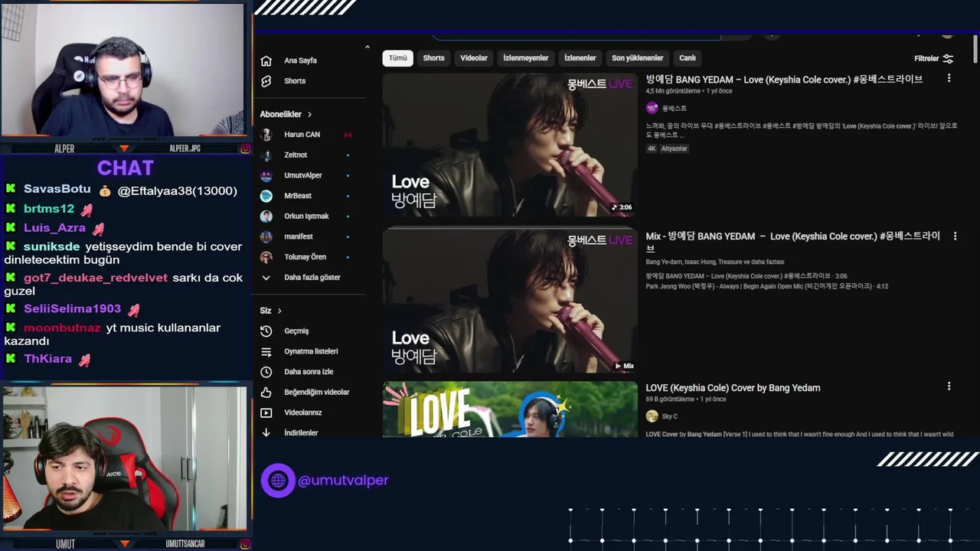980x551 pixels.
Task: Click @umutvalper handle text
Action: [343, 481]
